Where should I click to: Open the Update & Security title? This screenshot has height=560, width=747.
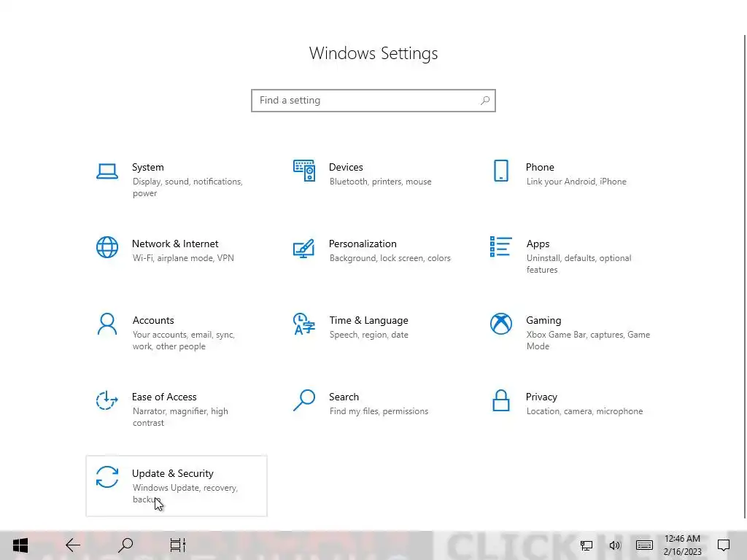click(172, 474)
